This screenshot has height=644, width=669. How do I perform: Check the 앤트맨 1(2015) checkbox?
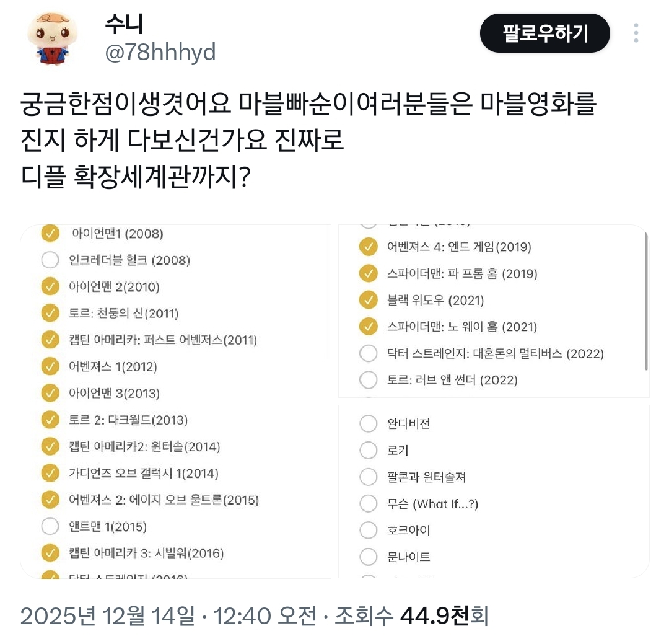50,527
